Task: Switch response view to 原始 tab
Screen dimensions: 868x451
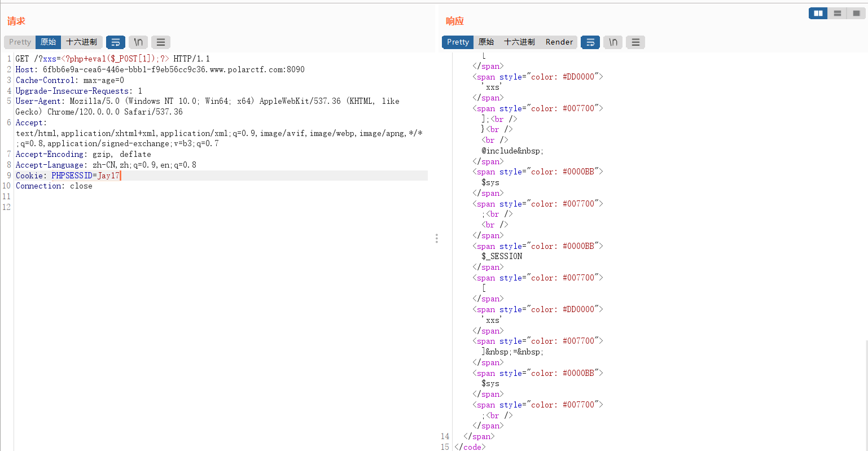Action: [486, 42]
